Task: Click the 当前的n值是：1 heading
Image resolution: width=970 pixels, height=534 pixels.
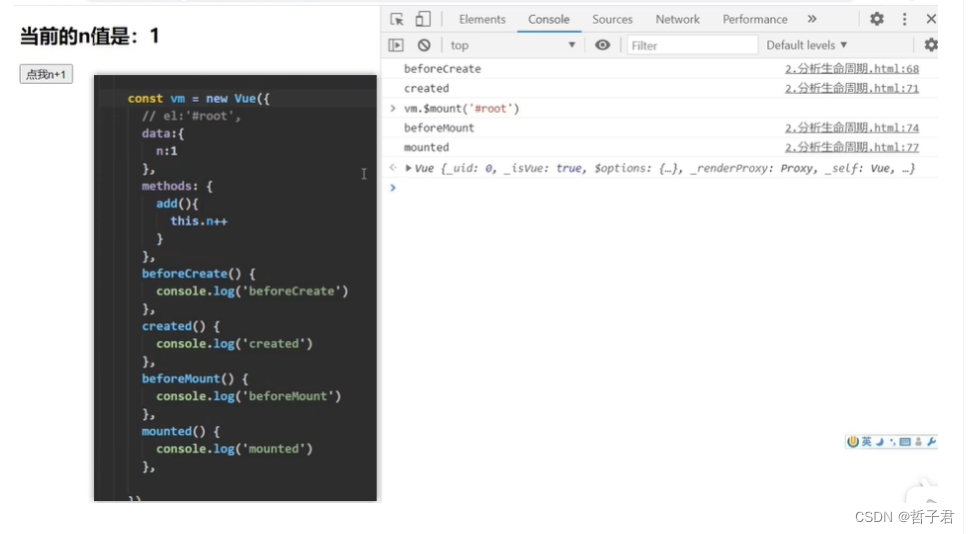Action: pos(90,36)
